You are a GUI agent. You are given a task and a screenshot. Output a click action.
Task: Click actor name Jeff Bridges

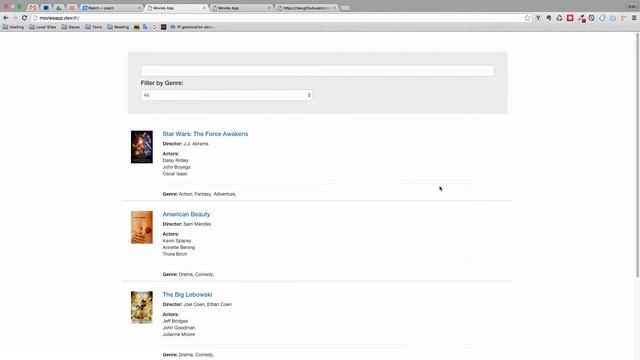[175, 321]
